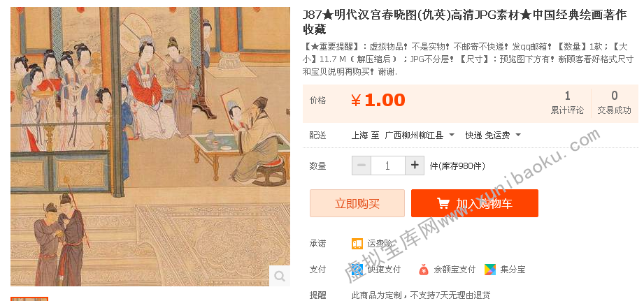This screenshot has height=301, width=644.
Task: Click the 集分宝 colorful icon
Action: (490, 270)
